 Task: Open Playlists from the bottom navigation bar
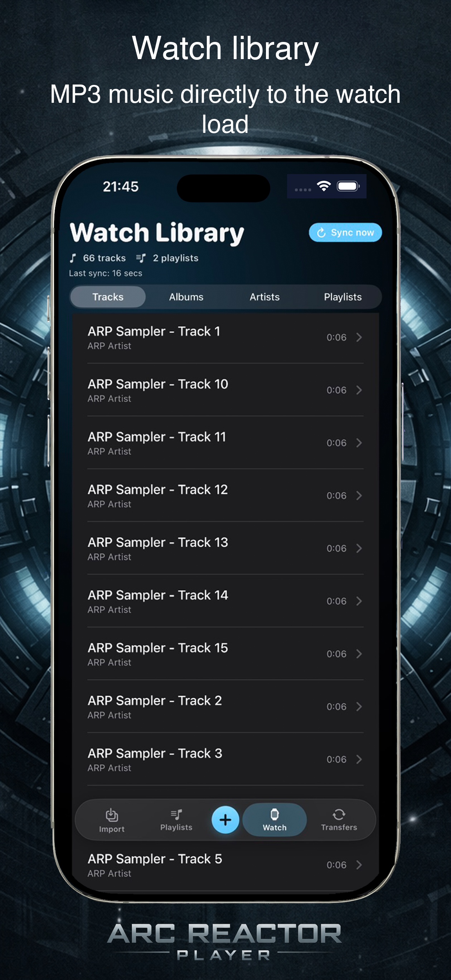pos(176,820)
